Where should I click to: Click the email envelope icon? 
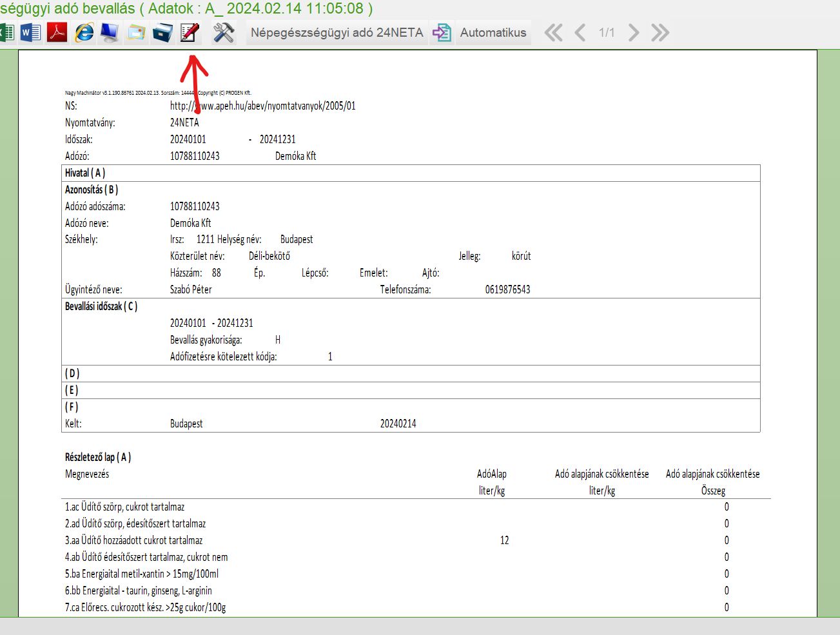136,32
